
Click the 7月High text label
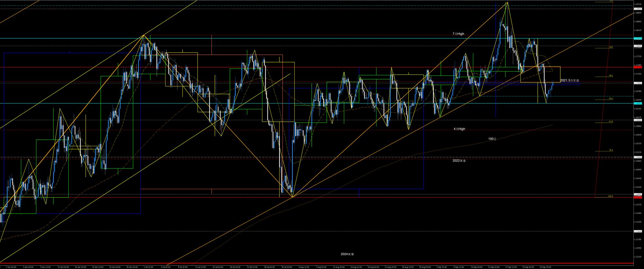coord(458,34)
